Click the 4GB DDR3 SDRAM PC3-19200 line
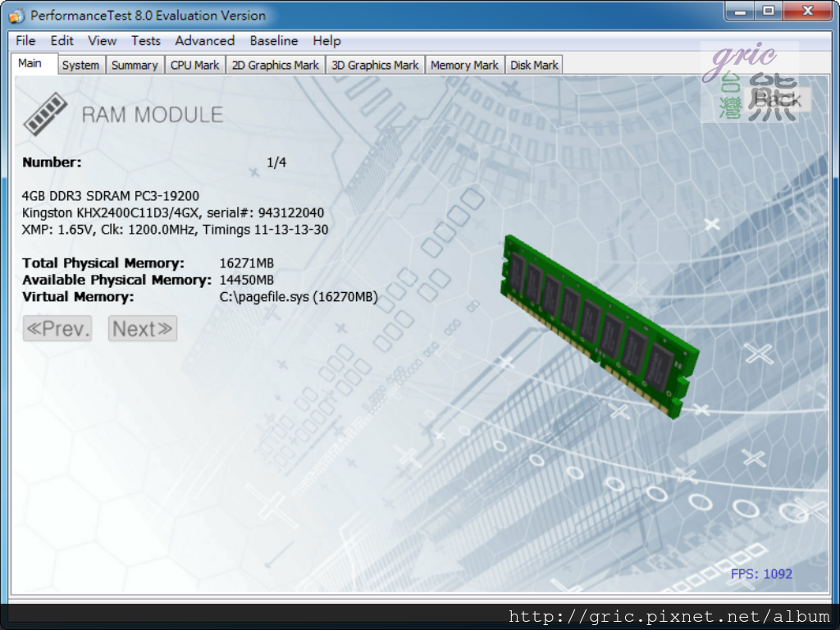The height and width of the screenshot is (630, 840). point(111,196)
